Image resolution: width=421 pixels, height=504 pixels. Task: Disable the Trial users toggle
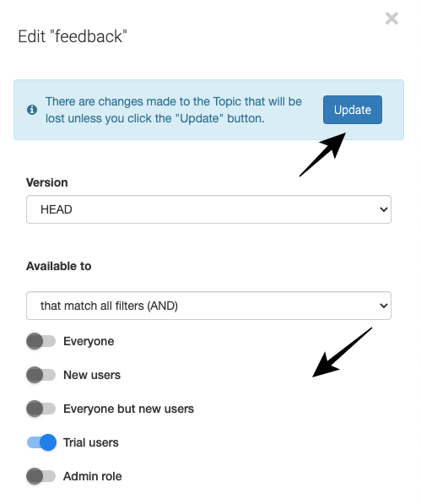pos(41,442)
